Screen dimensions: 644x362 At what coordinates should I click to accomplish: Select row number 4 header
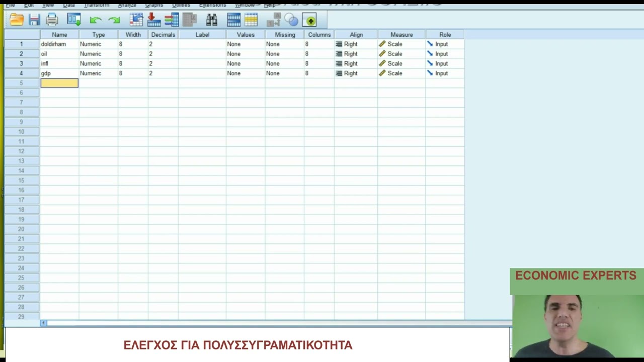point(22,73)
